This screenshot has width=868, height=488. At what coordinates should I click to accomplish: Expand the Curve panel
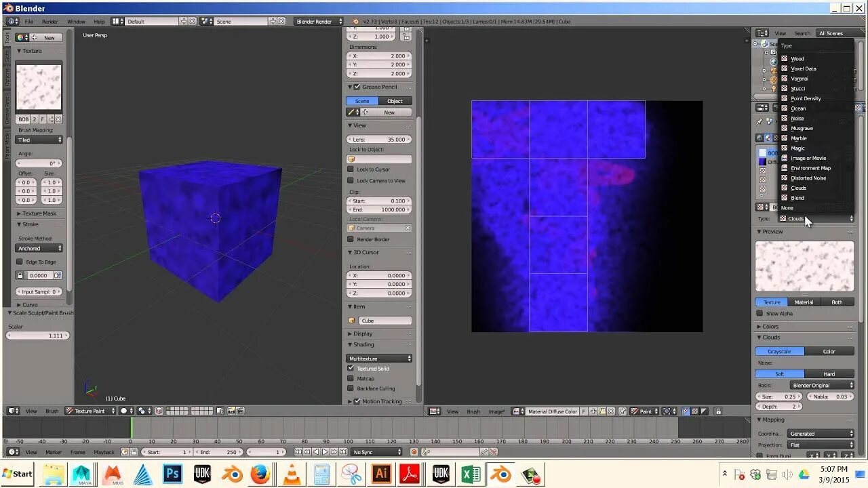point(28,305)
